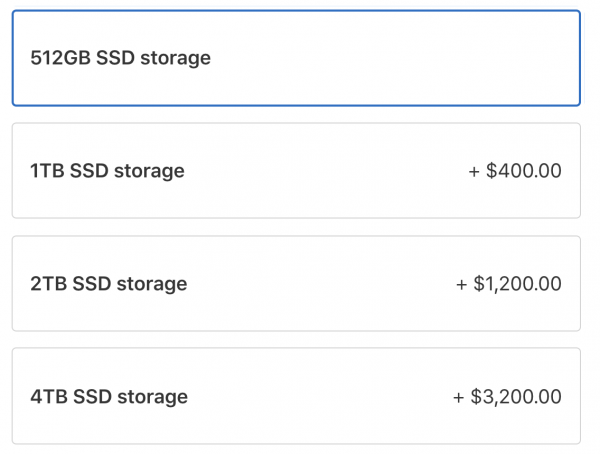Click the "4TB SSD storage" label text
Screen dimensions: 600x454
coord(109,397)
